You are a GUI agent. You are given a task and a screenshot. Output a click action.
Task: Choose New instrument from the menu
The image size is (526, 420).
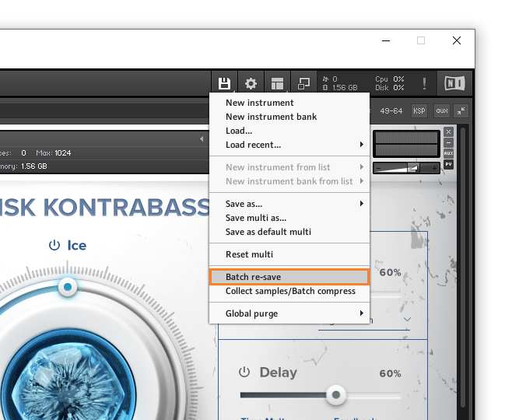coord(289,103)
